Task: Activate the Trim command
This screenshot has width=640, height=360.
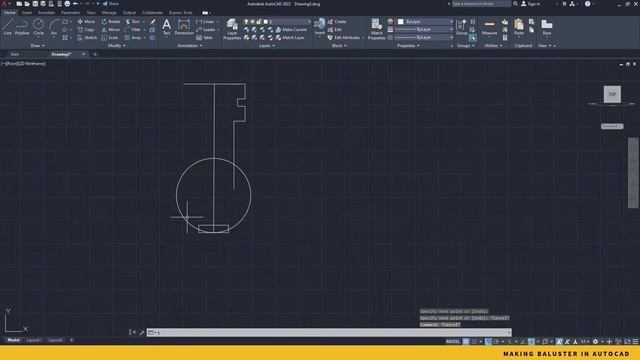Action: pos(133,22)
